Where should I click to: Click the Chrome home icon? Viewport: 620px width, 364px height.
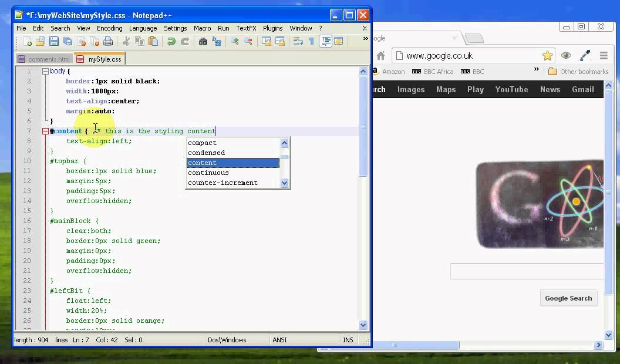click(381, 56)
